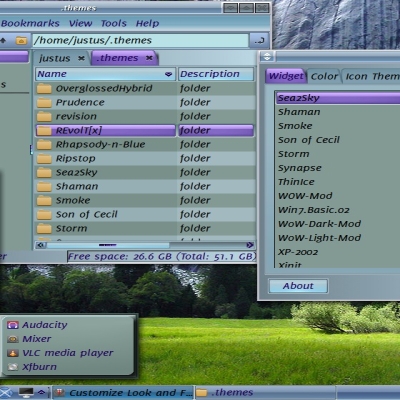Click the horizontal scrollbar thumb

(108, 245)
